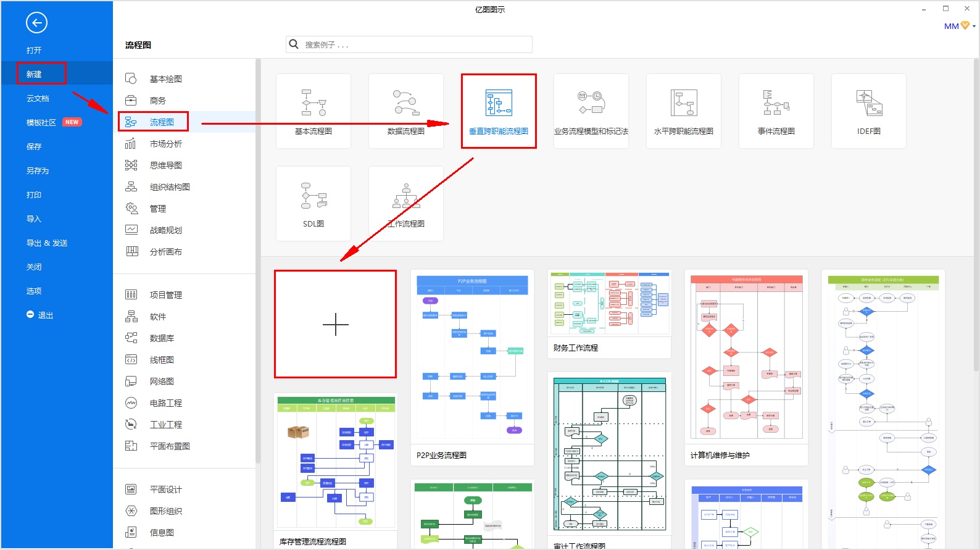Create a blank drawing with plus tile
This screenshot has height=550, width=980.
point(335,324)
